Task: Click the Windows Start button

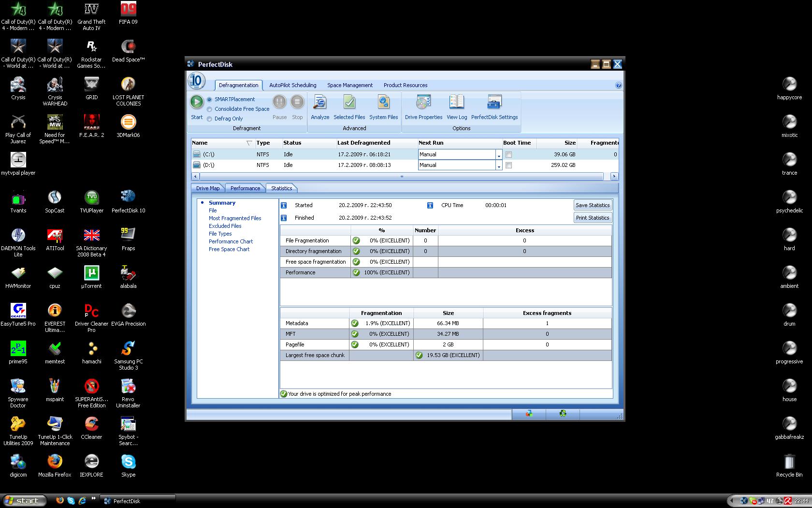Action: click(x=23, y=501)
